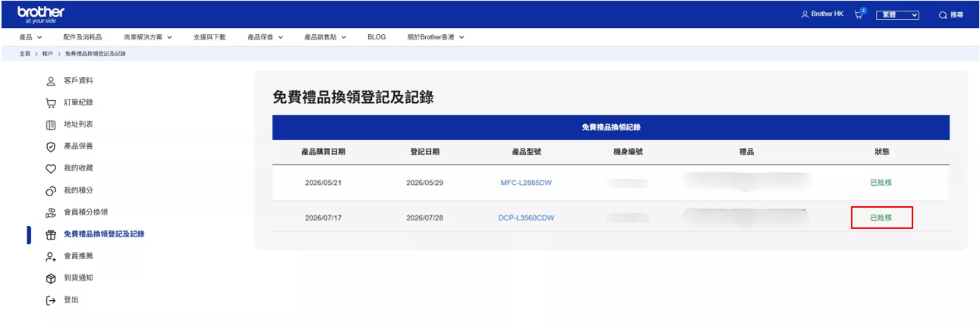
Task: Click the 產品購買日期 column header
Action: click(323, 152)
